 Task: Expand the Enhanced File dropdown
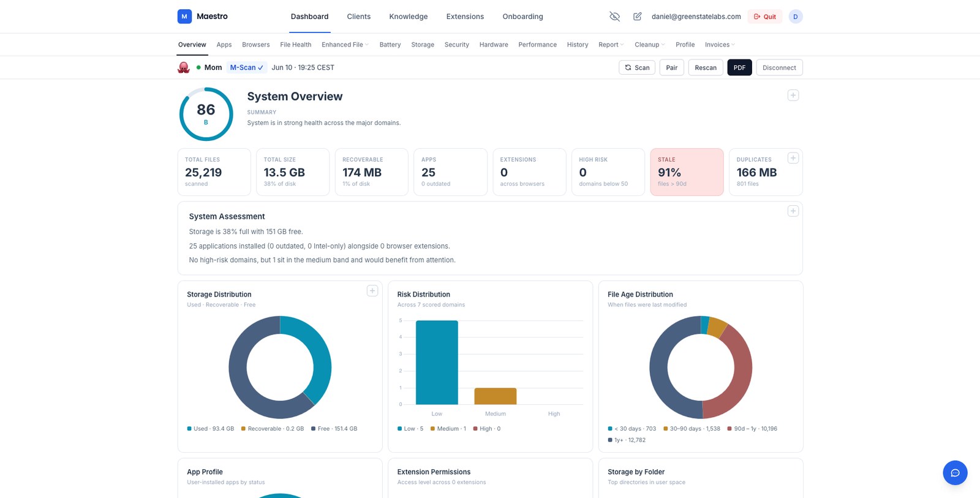(345, 45)
